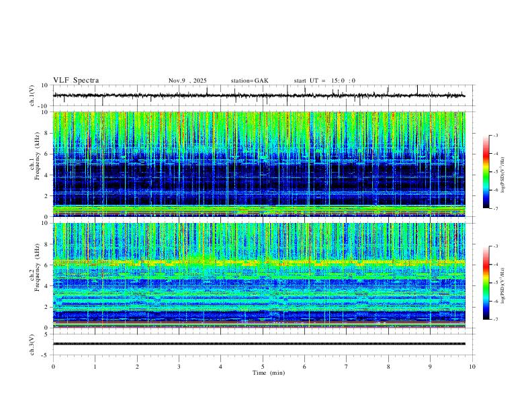
Task: Click the 'station=GAK' label
Action: tap(249, 81)
